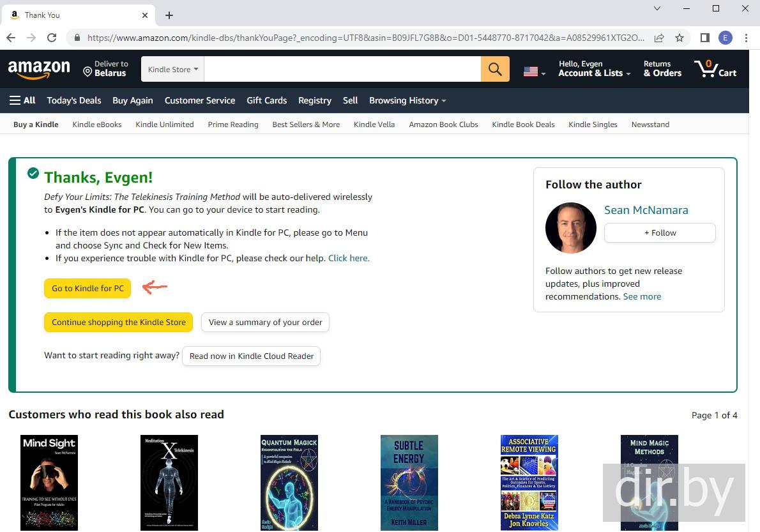Image resolution: width=760 pixels, height=532 pixels.
Task: Open Subtle Energy book cover
Action: click(x=409, y=483)
